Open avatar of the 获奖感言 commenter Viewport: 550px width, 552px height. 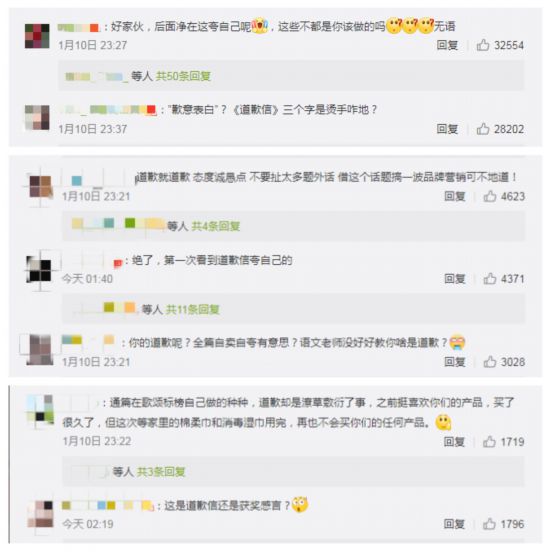point(40,514)
